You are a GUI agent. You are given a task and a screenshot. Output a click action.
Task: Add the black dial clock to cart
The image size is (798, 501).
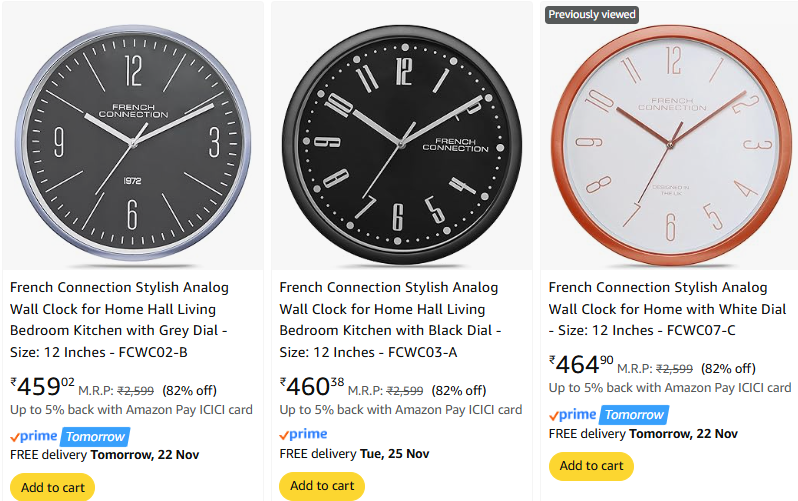[322, 487]
